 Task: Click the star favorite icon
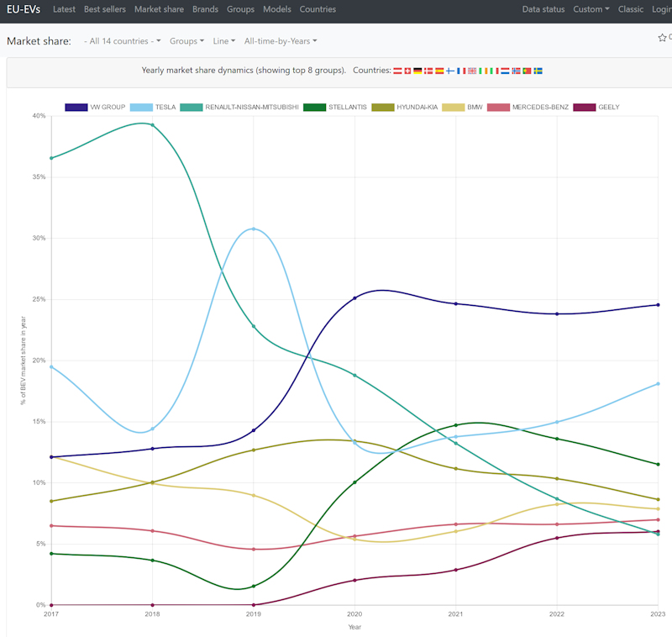point(662,38)
